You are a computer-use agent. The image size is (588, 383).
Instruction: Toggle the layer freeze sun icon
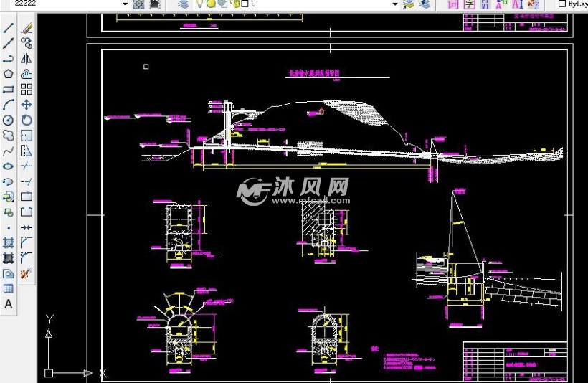tap(211, 4)
